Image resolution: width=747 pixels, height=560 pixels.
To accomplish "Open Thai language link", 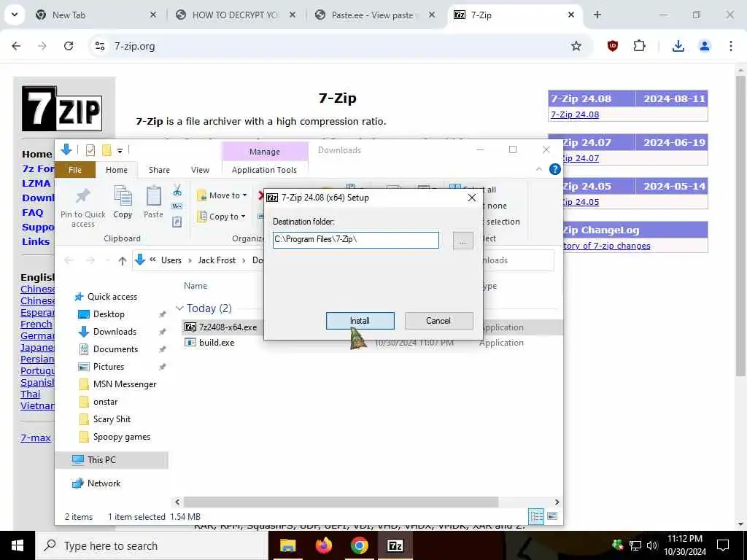I will [30, 394].
